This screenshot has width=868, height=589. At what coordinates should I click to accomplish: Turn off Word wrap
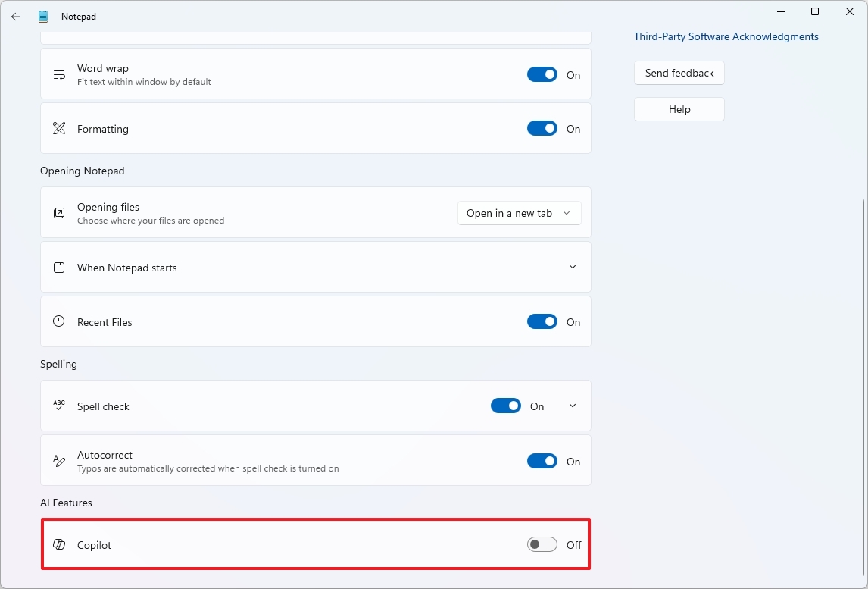click(542, 74)
